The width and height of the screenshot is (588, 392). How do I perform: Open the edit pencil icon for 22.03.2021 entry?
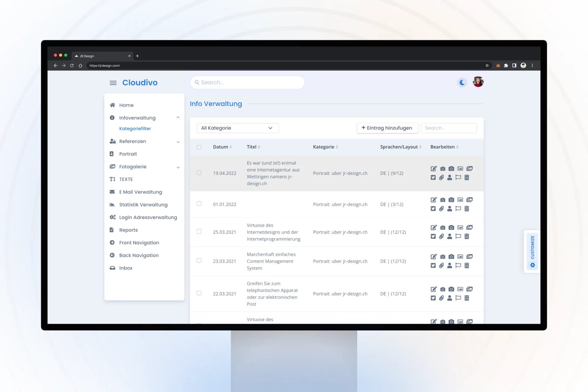click(434, 289)
